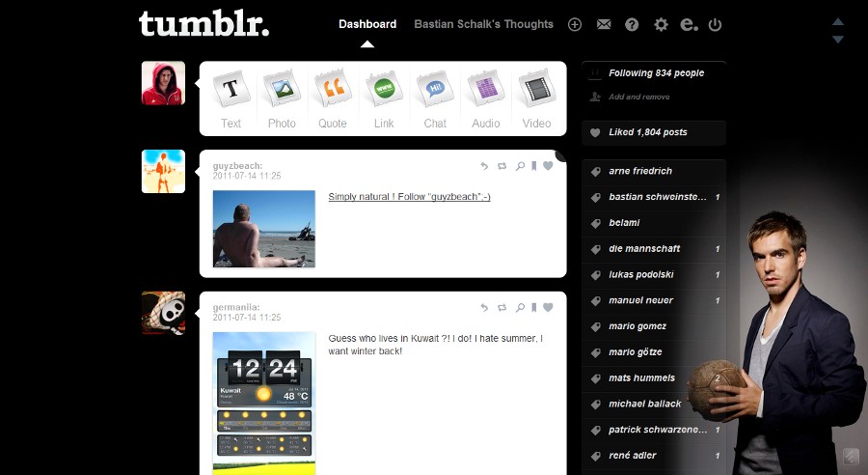
Task: Create a new Audio post
Action: [x=486, y=99]
